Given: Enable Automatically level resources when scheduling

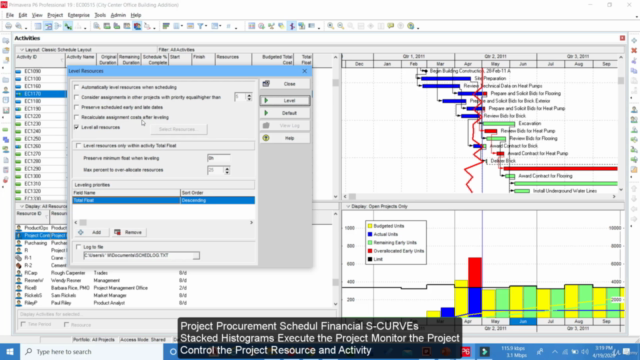Looking at the screenshot, I should point(76,87).
